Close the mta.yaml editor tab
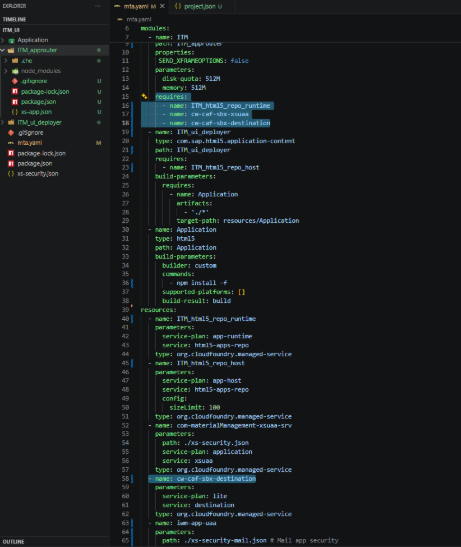 tap(162, 6)
